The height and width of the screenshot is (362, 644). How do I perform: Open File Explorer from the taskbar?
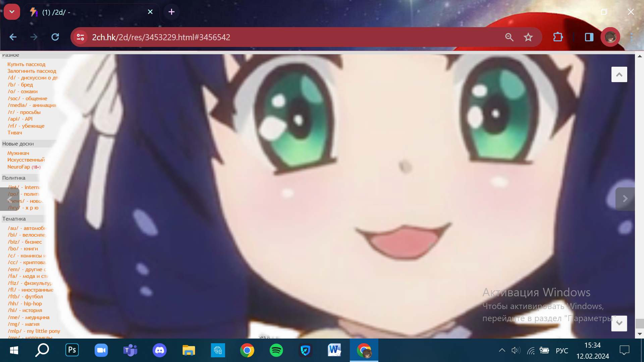[189, 350]
